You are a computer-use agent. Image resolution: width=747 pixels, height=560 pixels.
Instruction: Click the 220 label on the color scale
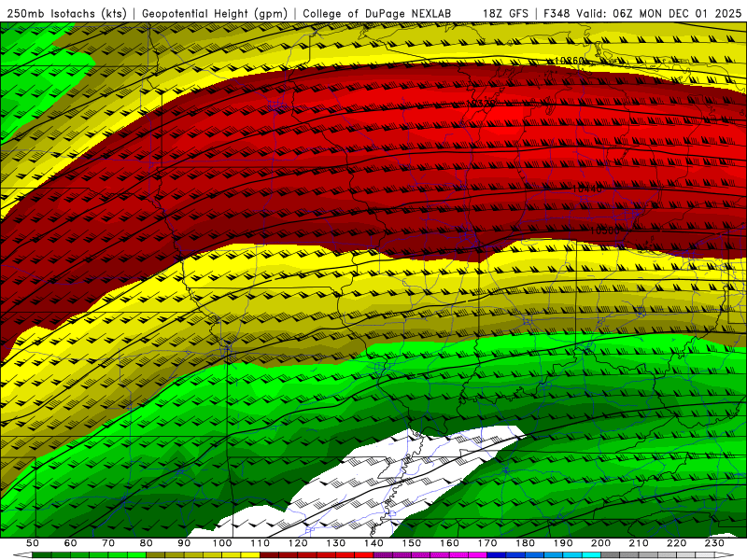[676, 543]
